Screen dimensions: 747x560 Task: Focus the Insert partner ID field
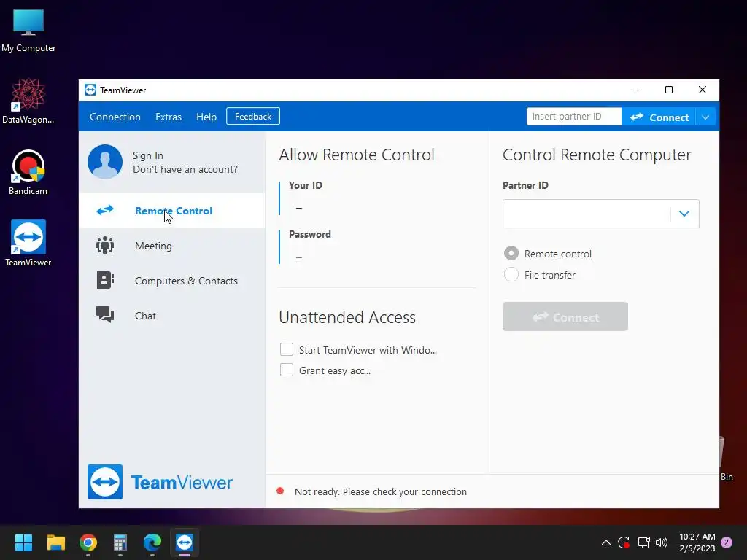(574, 117)
